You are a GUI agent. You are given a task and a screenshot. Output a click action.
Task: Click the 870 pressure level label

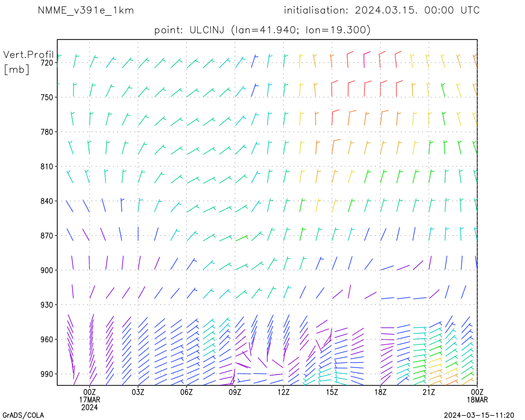(47, 236)
